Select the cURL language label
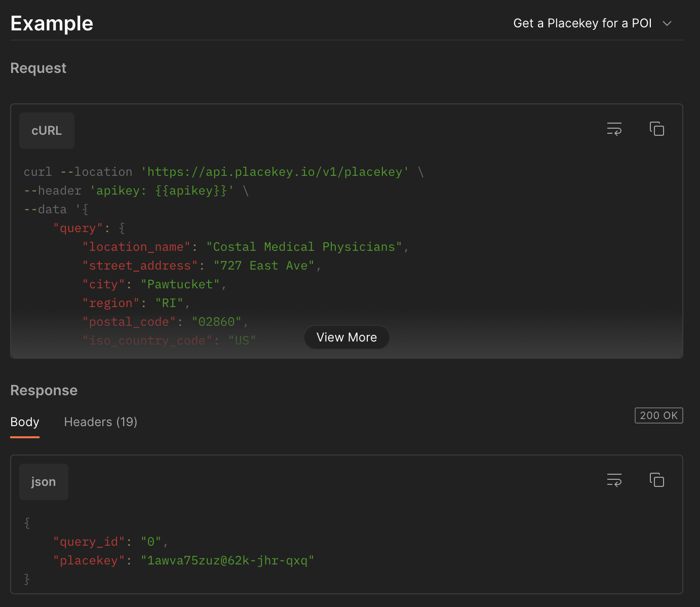 47,131
